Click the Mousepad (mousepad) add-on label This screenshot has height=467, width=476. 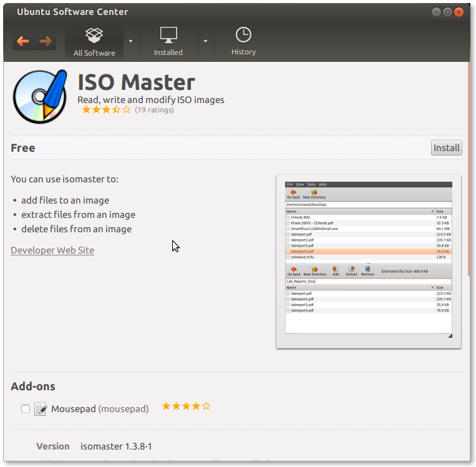coord(100,409)
